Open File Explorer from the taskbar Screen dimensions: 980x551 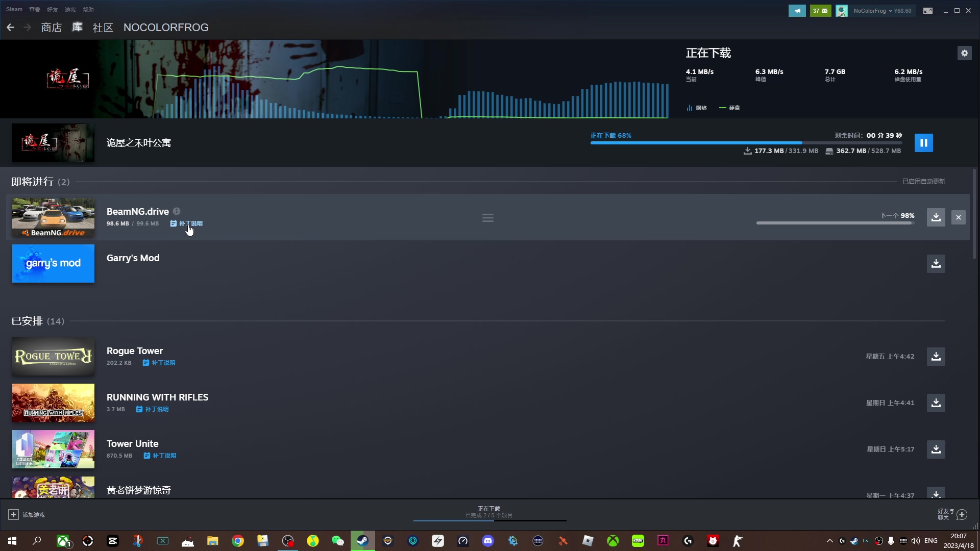(213, 541)
